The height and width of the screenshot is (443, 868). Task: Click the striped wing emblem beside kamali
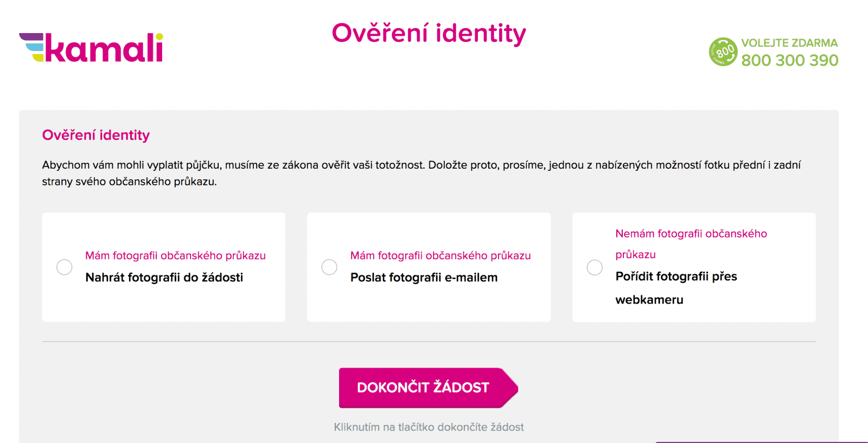click(x=32, y=48)
